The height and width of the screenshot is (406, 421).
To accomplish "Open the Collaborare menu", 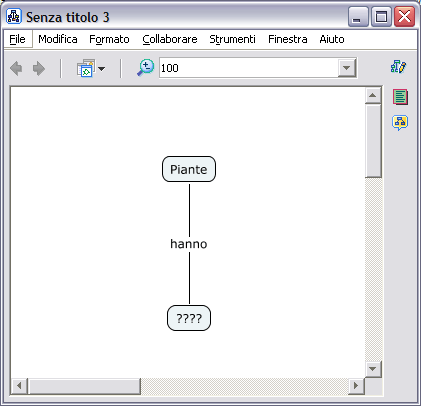I will (x=170, y=39).
